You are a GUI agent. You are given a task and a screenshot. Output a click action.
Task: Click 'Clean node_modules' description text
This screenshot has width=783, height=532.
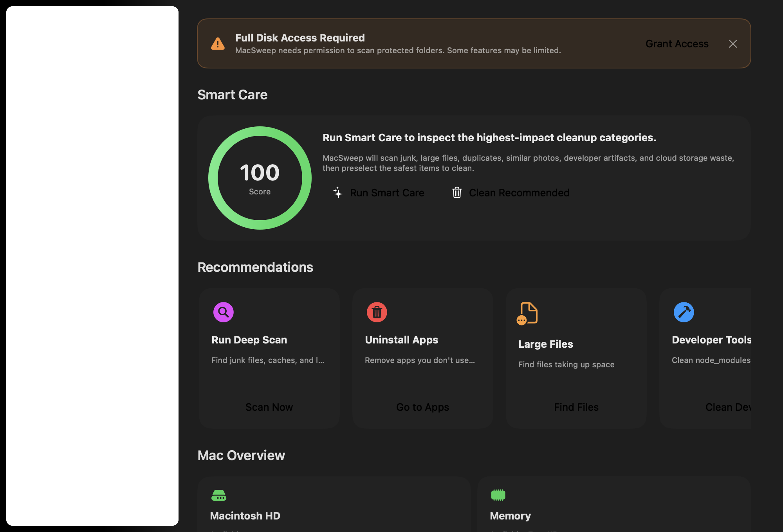point(711,360)
